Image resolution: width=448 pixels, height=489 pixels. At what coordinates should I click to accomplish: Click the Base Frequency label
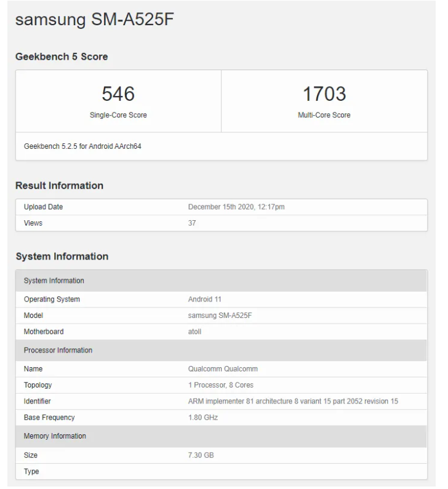pos(49,418)
